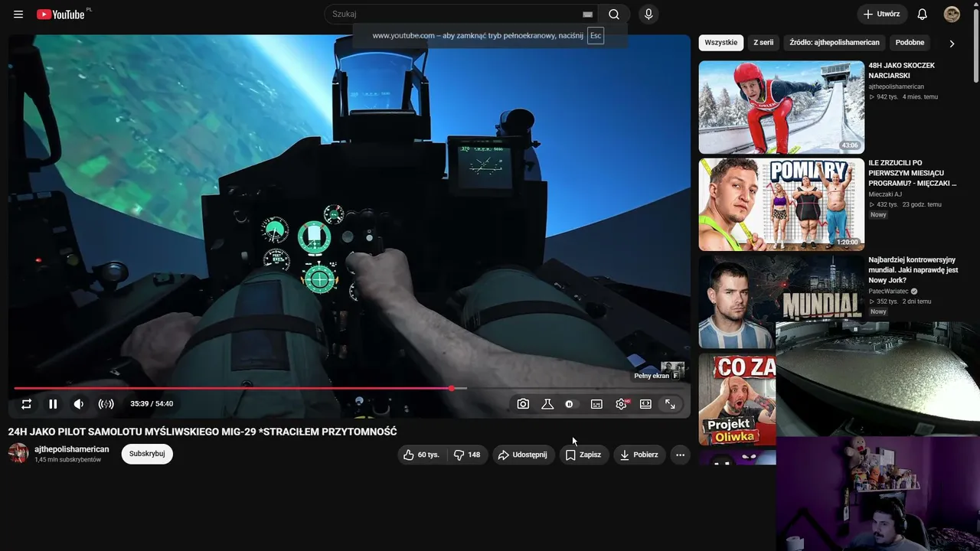This screenshot has height=551, width=980.
Task: Click the Nowy badge under Mieczaki AJ
Action: click(x=878, y=215)
